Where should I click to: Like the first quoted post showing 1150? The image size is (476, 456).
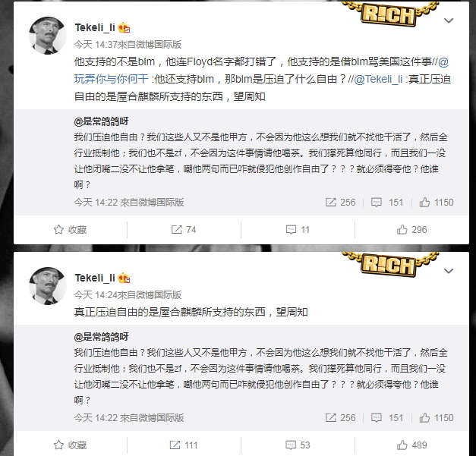pyautogui.click(x=437, y=203)
